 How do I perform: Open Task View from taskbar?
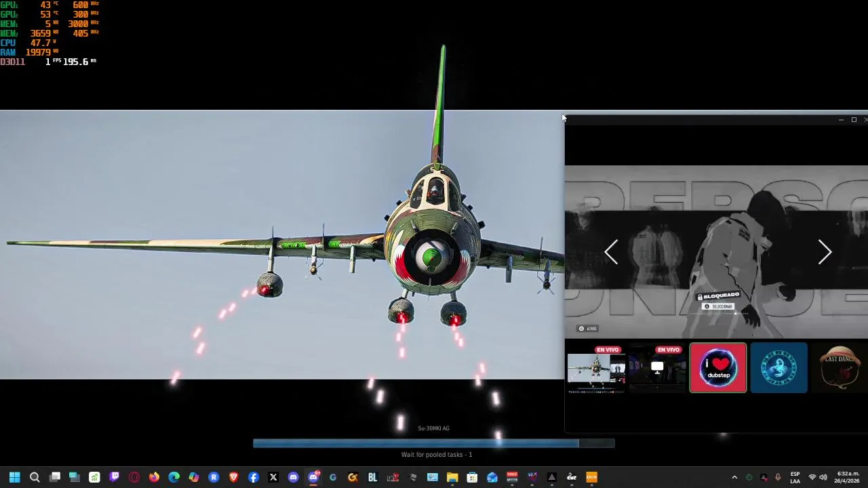[x=55, y=477]
